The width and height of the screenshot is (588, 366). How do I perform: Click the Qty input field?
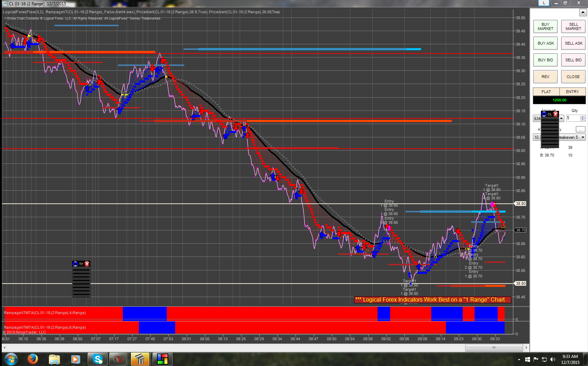[573, 118]
